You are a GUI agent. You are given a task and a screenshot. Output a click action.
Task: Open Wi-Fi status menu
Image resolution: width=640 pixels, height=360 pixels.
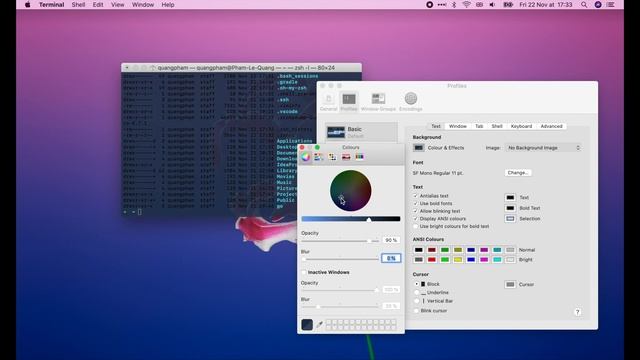[467, 5]
